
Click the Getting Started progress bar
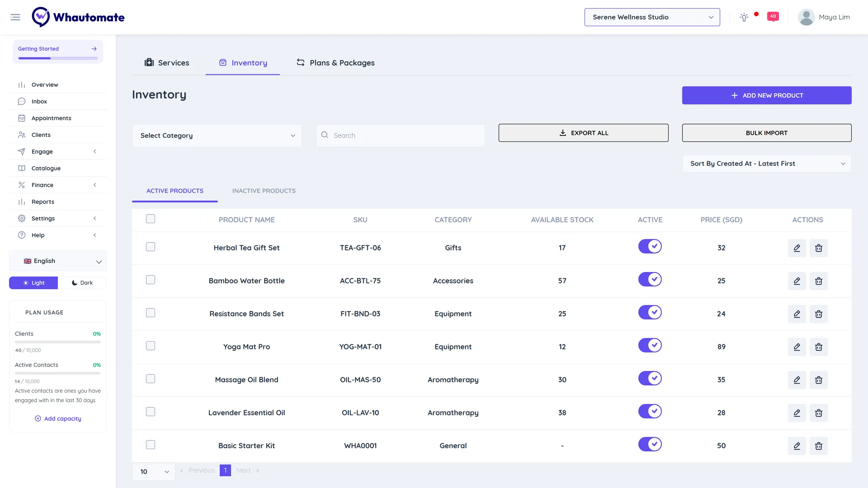pyautogui.click(x=58, y=58)
